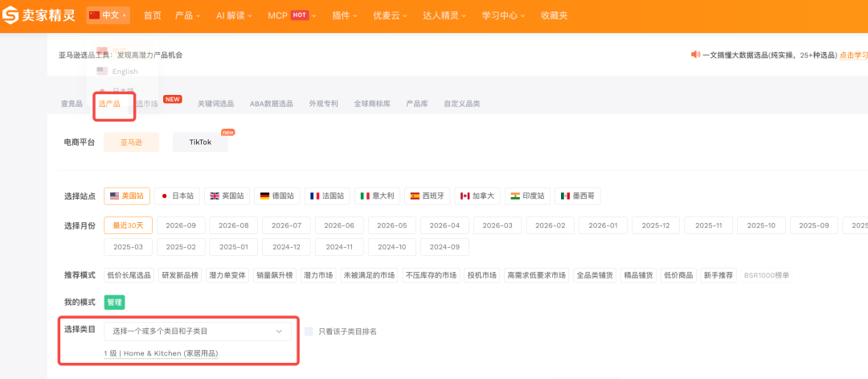This screenshot has height=379, width=868.
Task: Open 收藏夹 in the navigation bar
Action: 554,15
